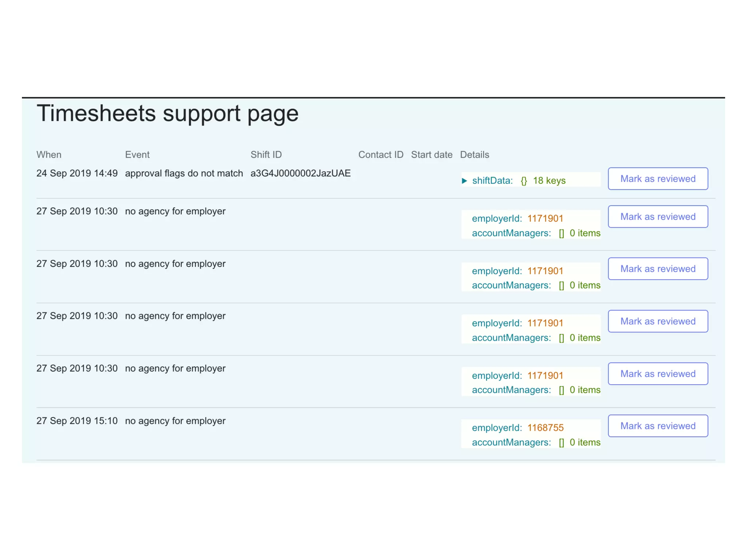Click the Event column header
The height and width of the screenshot is (560, 747).
coord(137,155)
